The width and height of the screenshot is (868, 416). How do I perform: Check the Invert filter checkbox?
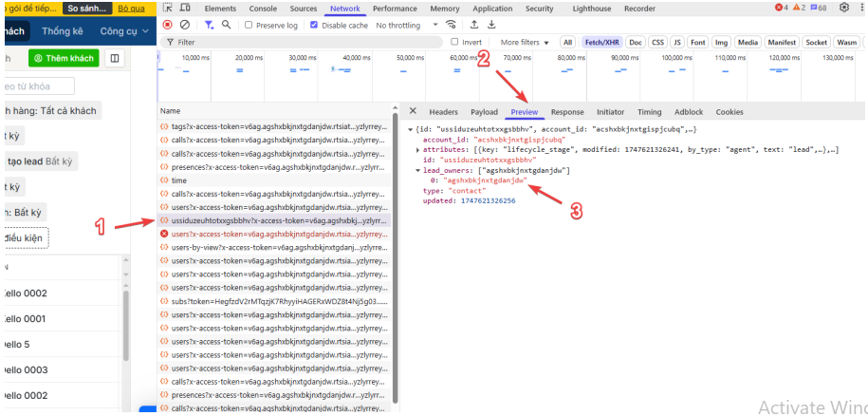pos(454,42)
